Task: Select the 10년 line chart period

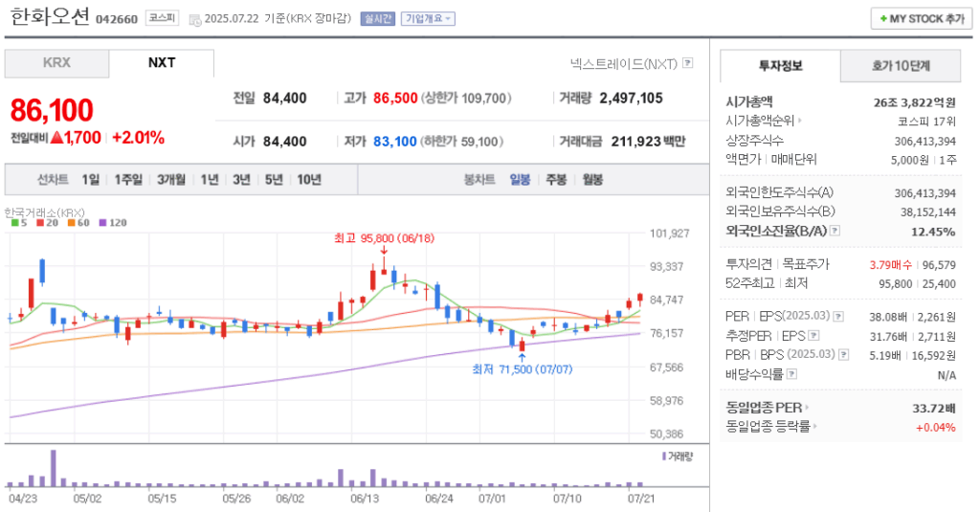Action: pyautogui.click(x=309, y=180)
